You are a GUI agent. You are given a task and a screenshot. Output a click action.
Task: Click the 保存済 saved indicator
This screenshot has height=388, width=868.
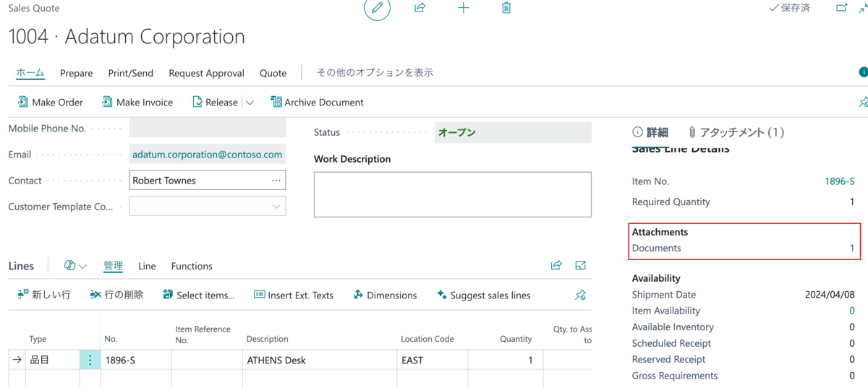789,8
